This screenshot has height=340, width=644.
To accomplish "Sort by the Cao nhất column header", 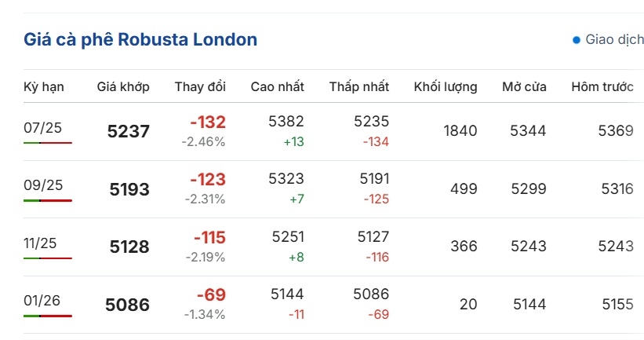I will 278,86.
